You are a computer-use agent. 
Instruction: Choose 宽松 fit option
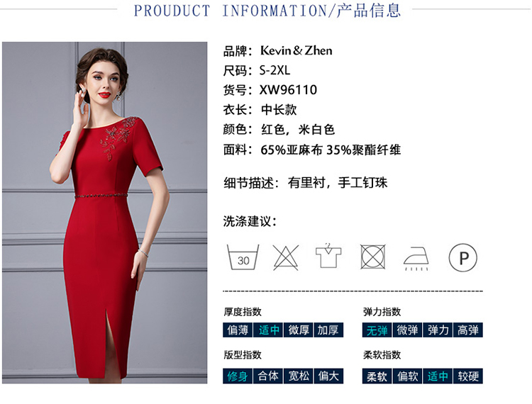click(299, 376)
